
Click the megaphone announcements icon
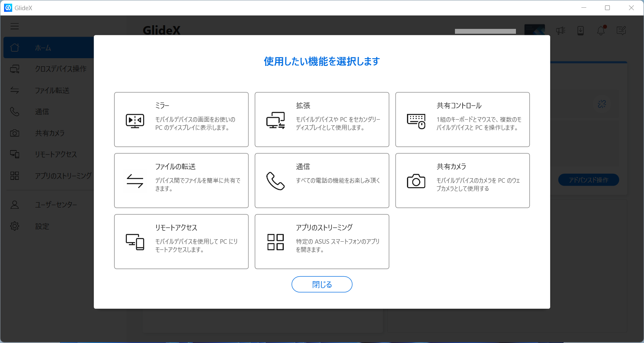561,31
